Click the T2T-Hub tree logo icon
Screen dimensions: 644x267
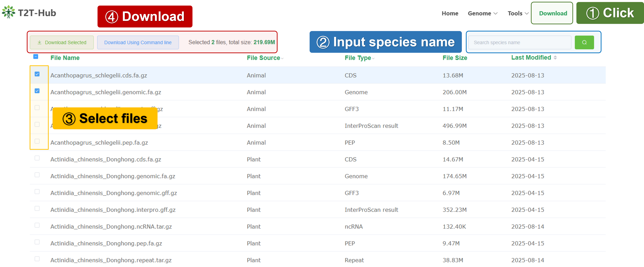click(8, 12)
